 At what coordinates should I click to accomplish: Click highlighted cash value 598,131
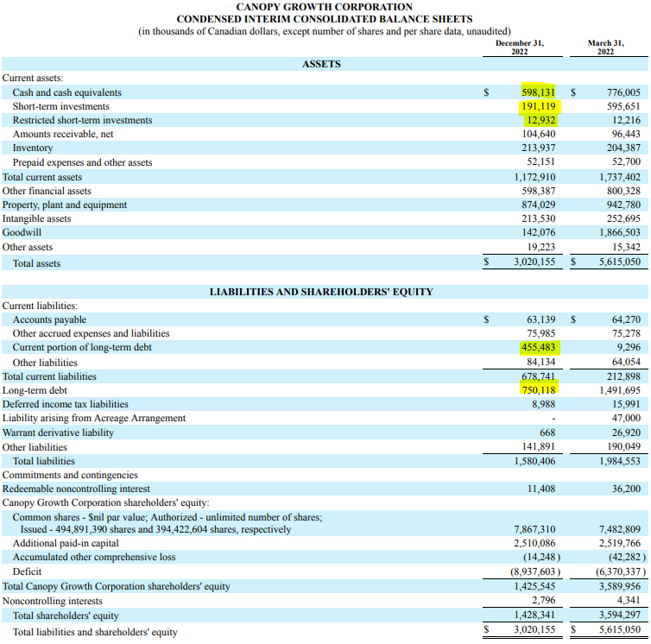tap(538, 92)
